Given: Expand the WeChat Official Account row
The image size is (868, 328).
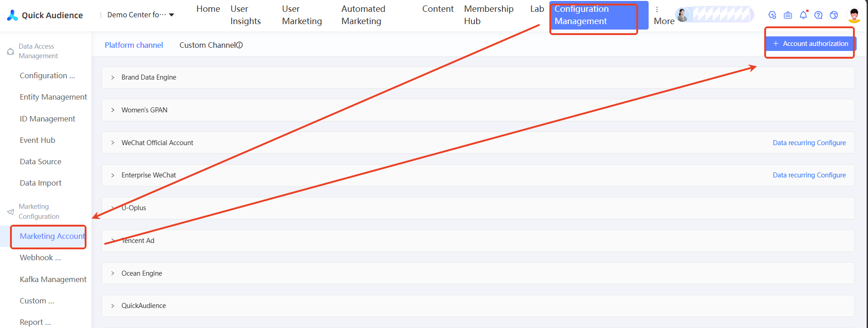Looking at the screenshot, I should pyautogui.click(x=113, y=143).
